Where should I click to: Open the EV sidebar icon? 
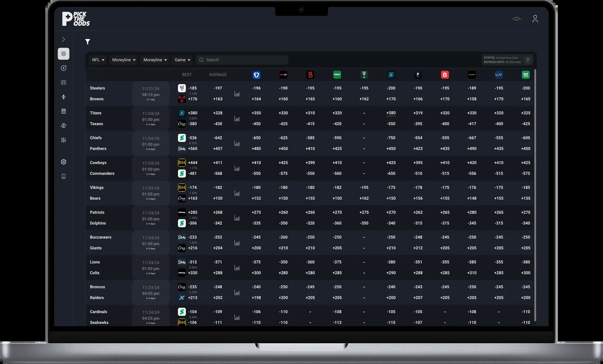pos(63,83)
